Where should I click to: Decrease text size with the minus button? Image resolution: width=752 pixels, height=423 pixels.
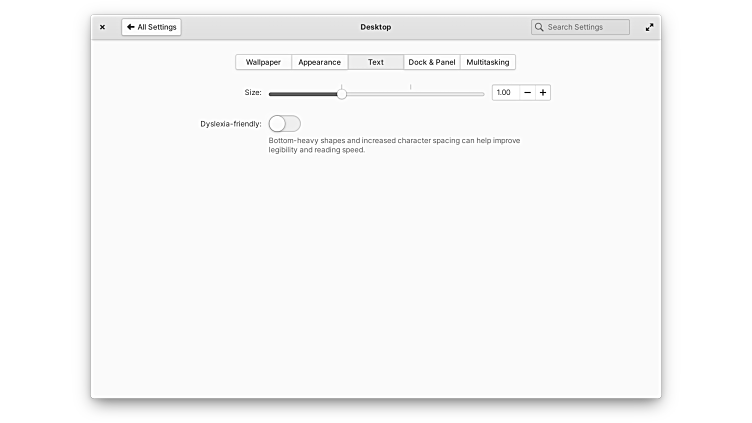527,93
